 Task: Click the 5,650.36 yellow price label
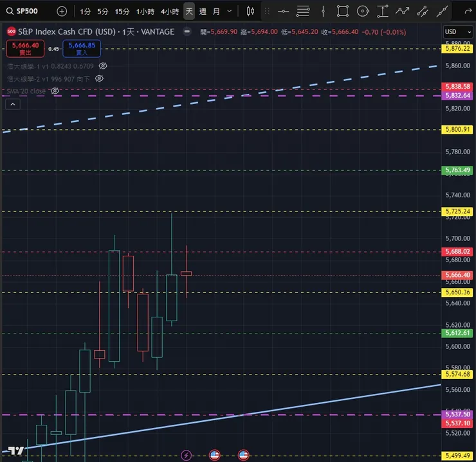[457, 292]
